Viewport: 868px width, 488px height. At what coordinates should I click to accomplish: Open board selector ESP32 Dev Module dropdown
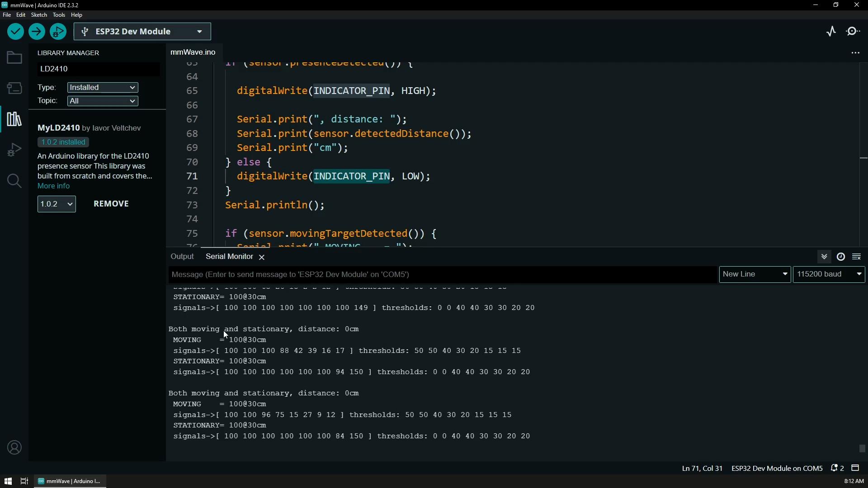click(143, 32)
